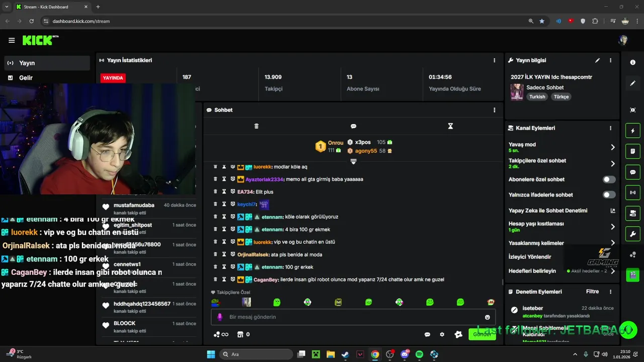Switch to the trash deleted-messages tab
This screenshot has width=644, height=362.
coord(257,126)
